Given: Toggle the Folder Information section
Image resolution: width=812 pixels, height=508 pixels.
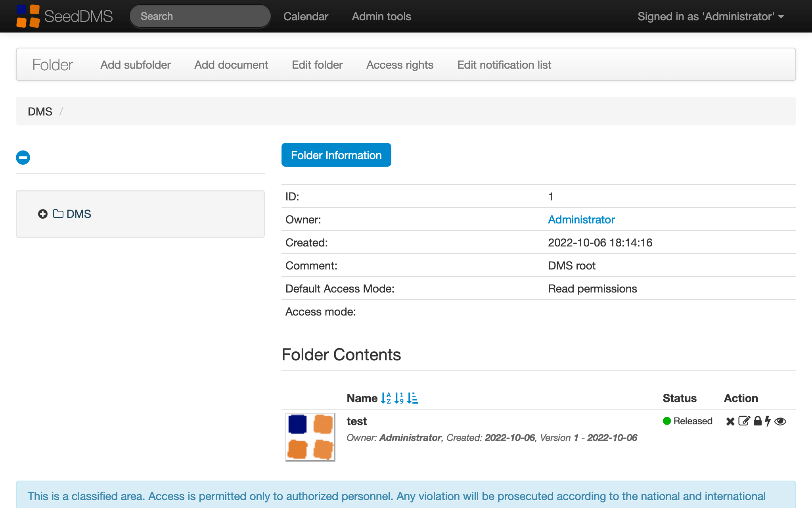Looking at the screenshot, I should (x=336, y=155).
